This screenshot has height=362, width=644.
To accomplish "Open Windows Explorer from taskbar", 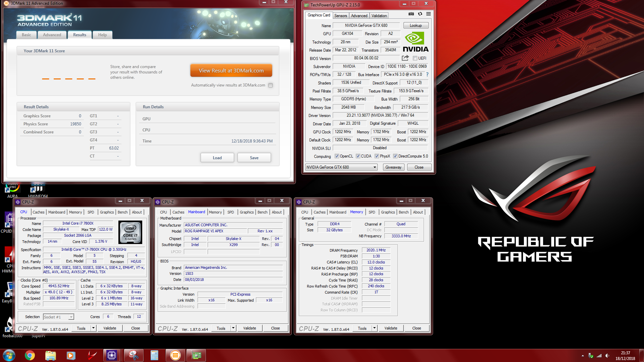I will coord(51,355).
